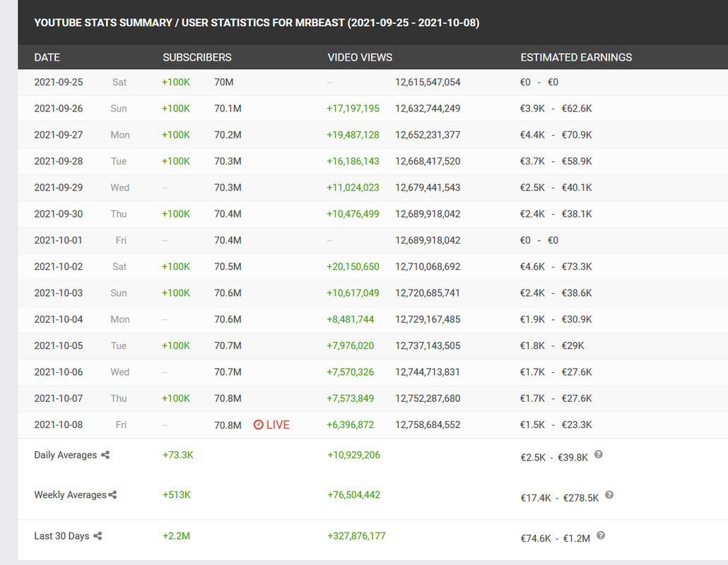Screen dimensions: 728x565
Task: Click views gain +10,617,049
Action: click(x=353, y=293)
